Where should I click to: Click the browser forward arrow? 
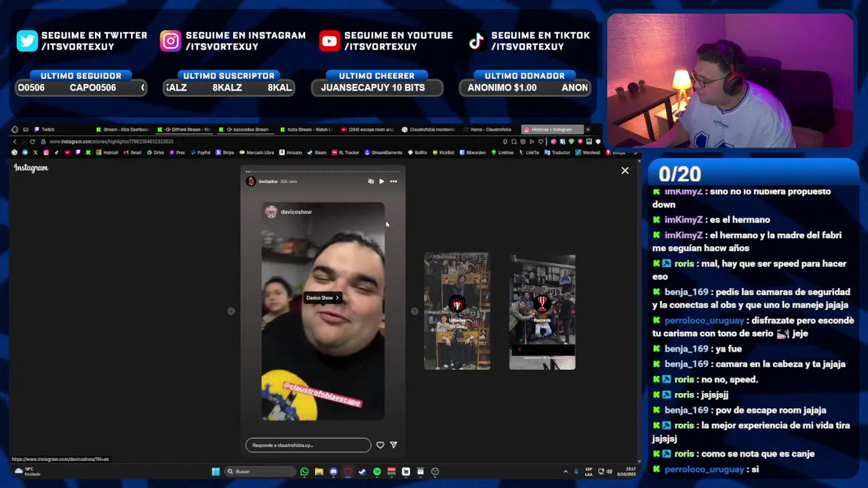point(23,142)
